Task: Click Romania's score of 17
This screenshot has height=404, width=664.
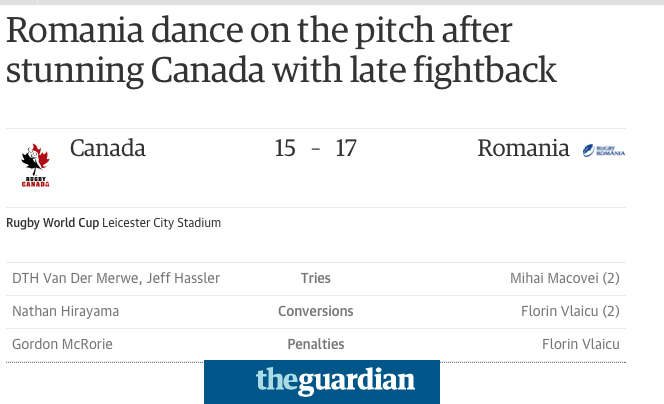Action: click(346, 149)
